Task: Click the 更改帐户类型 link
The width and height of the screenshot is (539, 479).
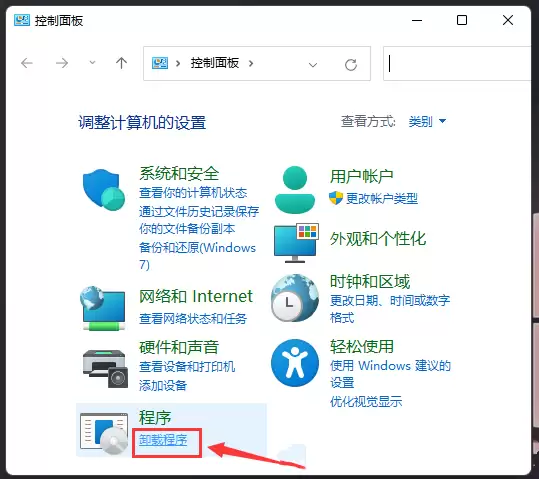Action: [382, 198]
